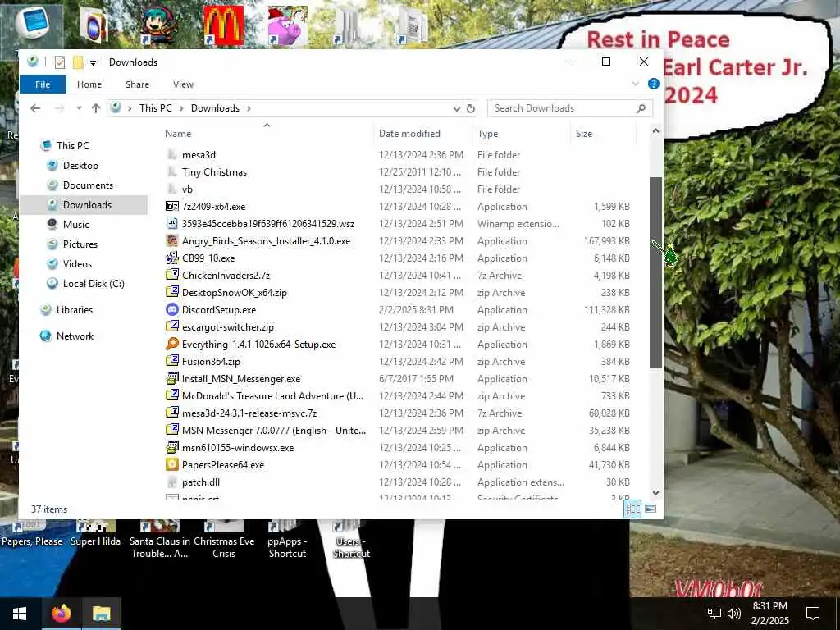The height and width of the screenshot is (630, 840).
Task: Click the scrollbar up arrow
Action: point(655,131)
